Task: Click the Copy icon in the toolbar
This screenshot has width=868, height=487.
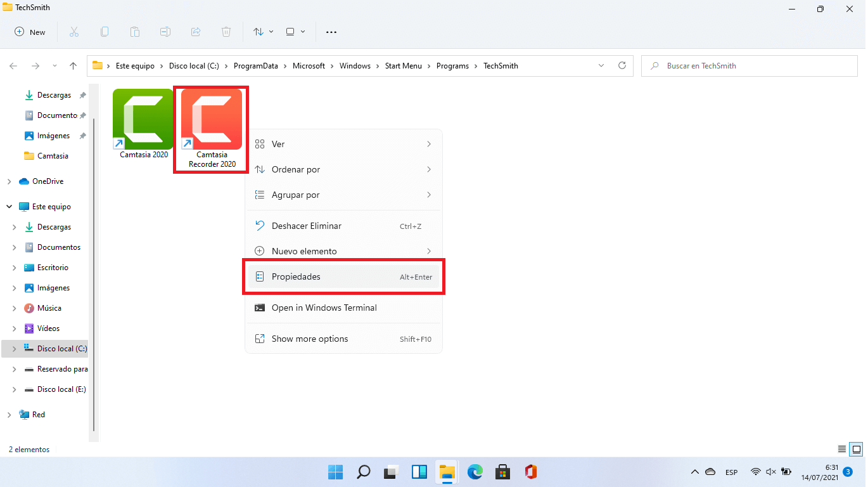Action: (x=105, y=32)
